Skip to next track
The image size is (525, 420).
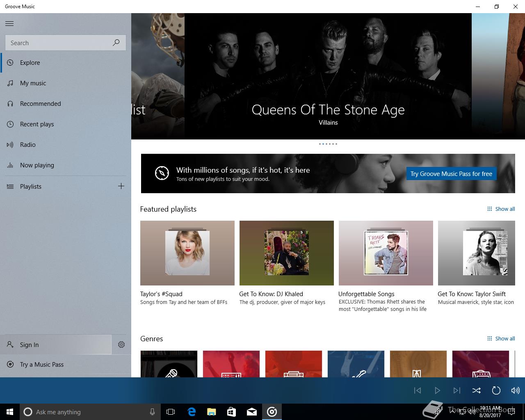click(457, 390)
